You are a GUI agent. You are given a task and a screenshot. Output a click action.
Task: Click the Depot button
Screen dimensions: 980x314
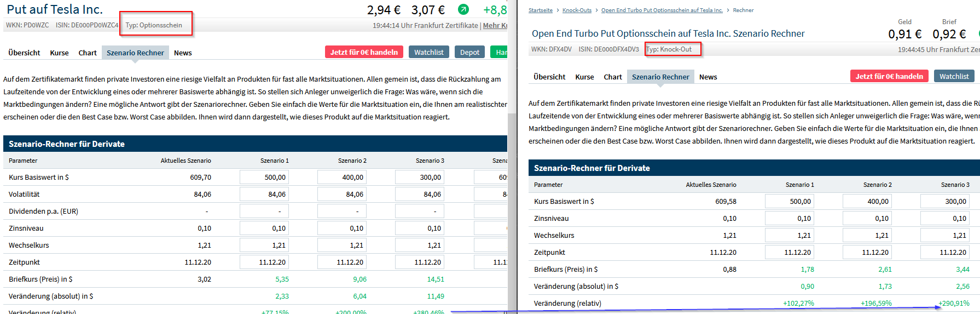click(x=469, y=52)
